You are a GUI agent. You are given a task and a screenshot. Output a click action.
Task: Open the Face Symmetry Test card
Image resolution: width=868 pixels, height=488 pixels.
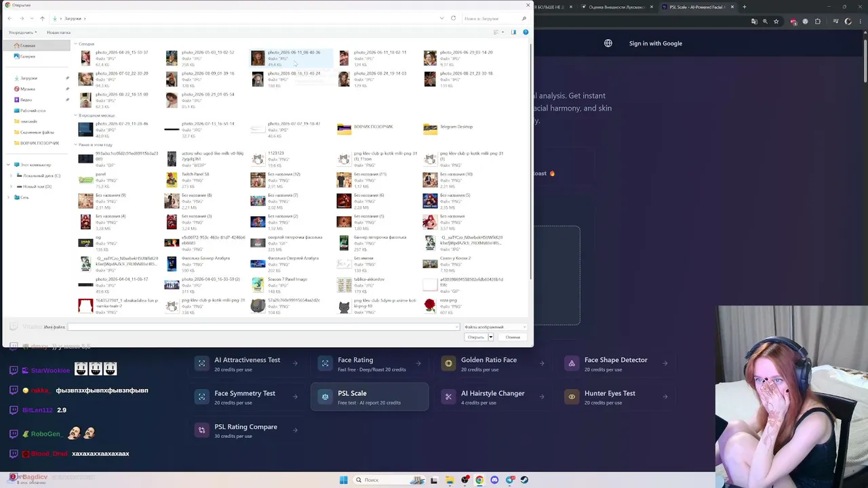point(246,397)
